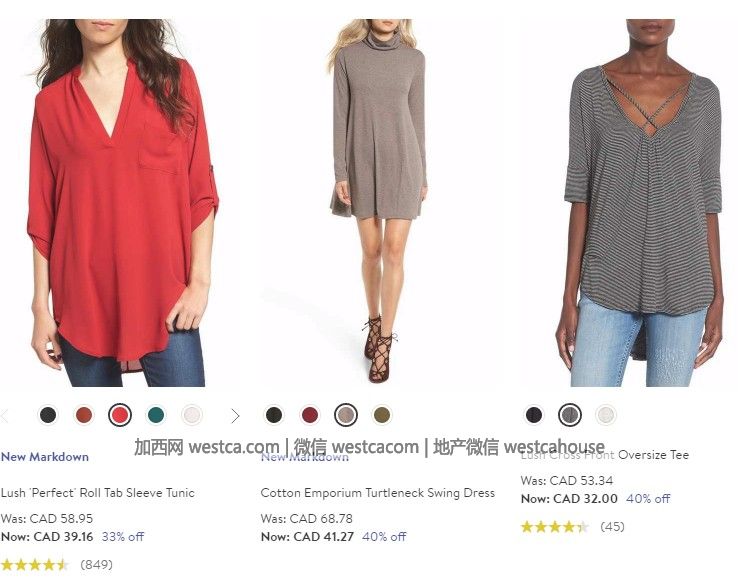Open Cotton Emporium Turtleneck Swing Dress link
Image resolution: width=738 pixels, height=580 pixels.
377,493
